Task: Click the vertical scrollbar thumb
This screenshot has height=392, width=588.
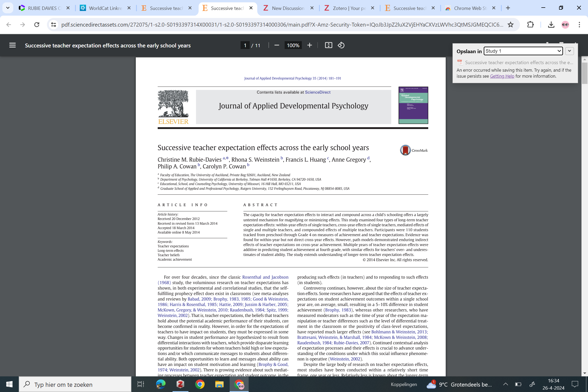Action: click(x=585, y=73)
